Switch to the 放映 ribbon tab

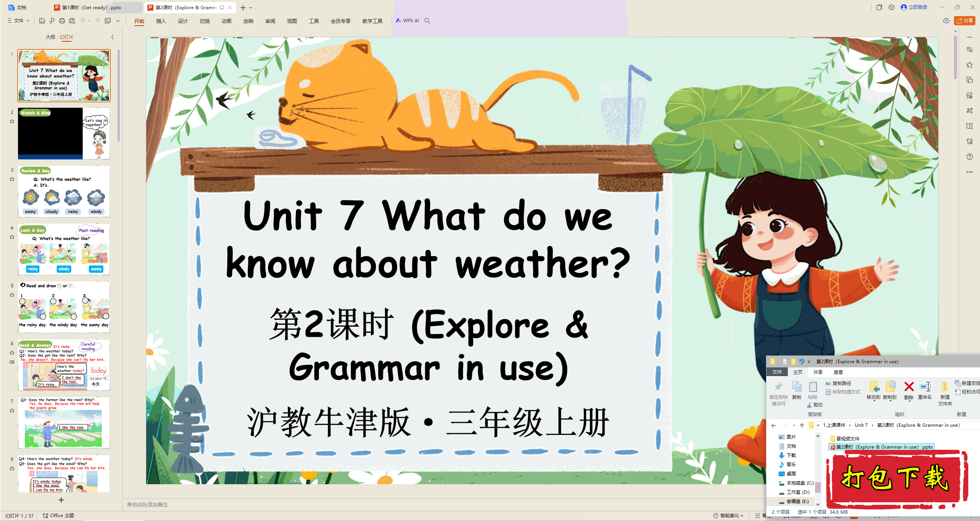(x=248, y=21)
